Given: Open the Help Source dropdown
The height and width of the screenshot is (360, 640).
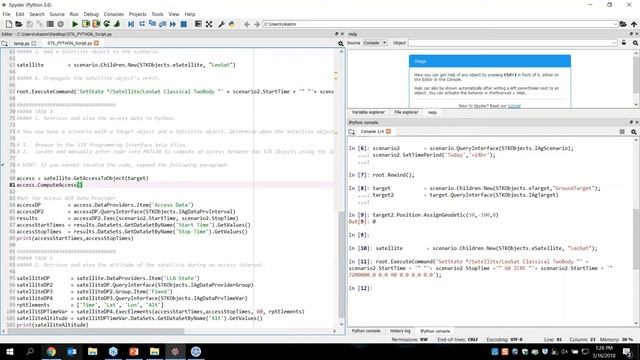Looking at the screenshot, I should point(375,43).
